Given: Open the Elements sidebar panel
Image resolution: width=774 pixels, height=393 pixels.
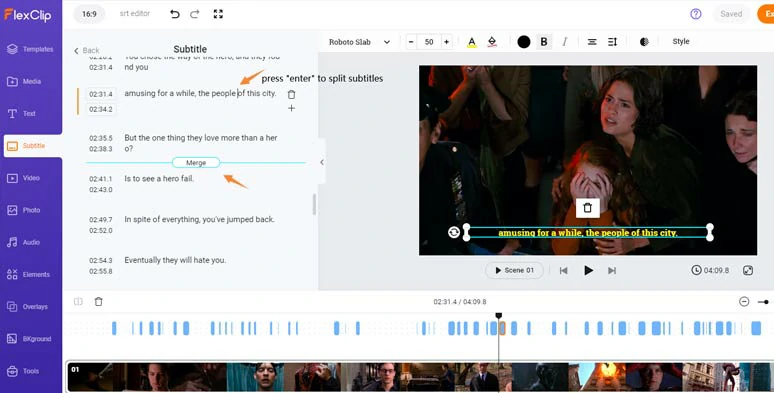Looking at the screenshot, I should point(30,275).
